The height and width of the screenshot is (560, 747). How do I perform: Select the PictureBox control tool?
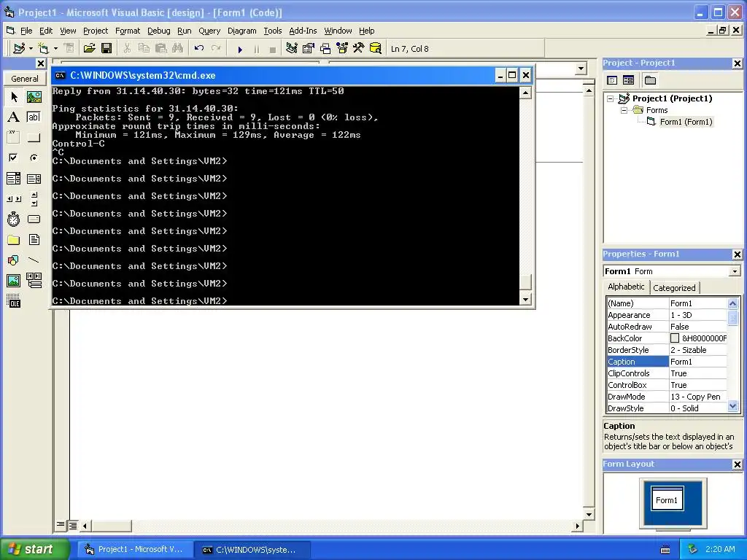click(x=34, y=97)
